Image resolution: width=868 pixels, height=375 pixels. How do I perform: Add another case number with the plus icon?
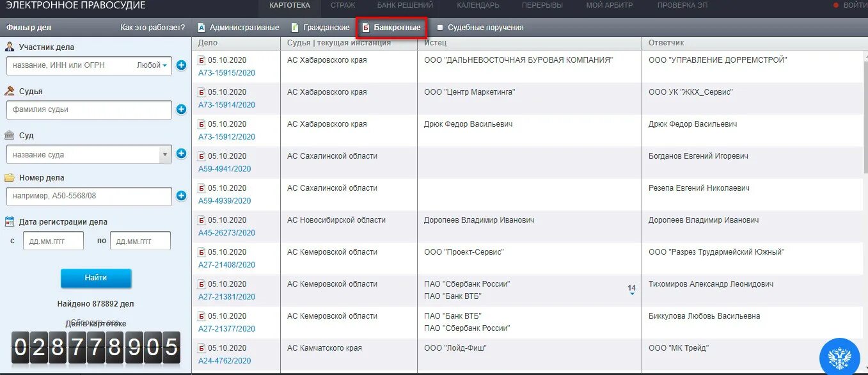tap(181, 196)
